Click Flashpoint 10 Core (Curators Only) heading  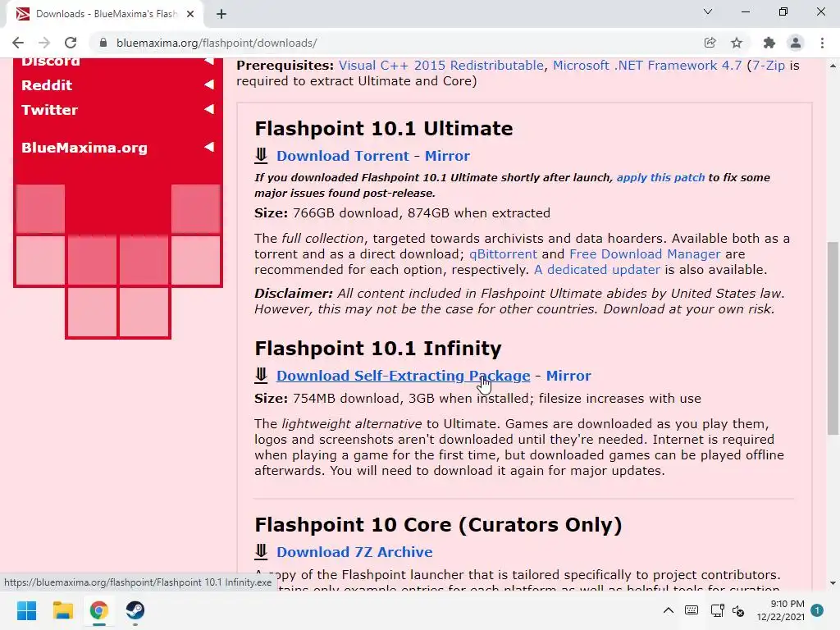438,524
